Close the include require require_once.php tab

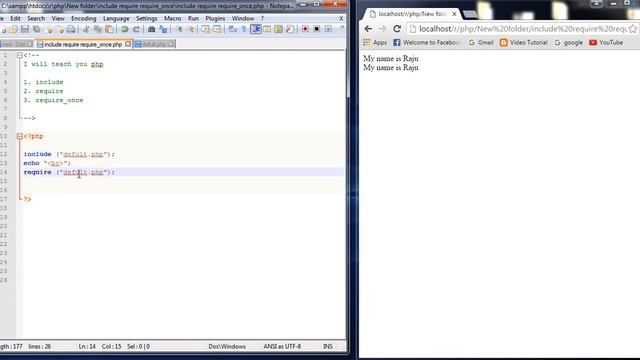[x=128, y=44]
